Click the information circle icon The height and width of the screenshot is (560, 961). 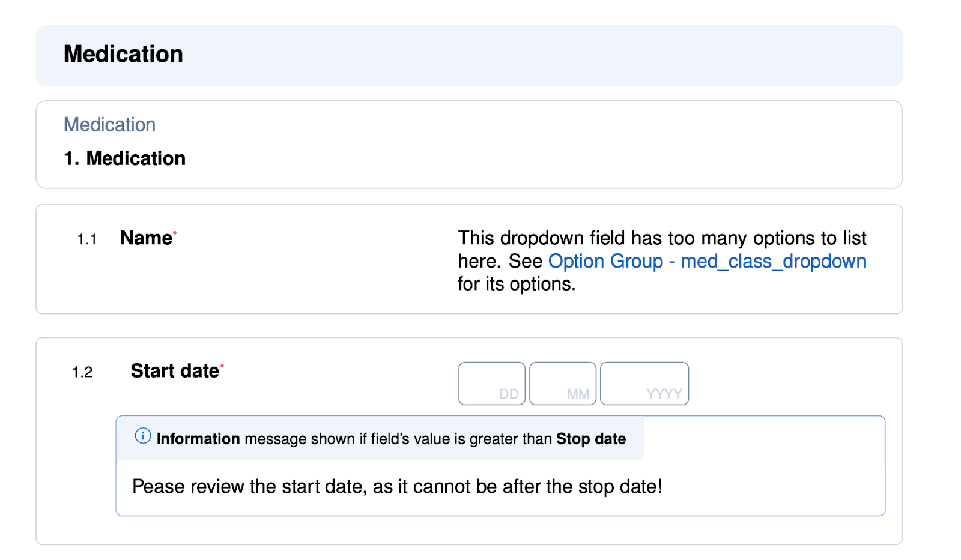(x=143, y=436)
